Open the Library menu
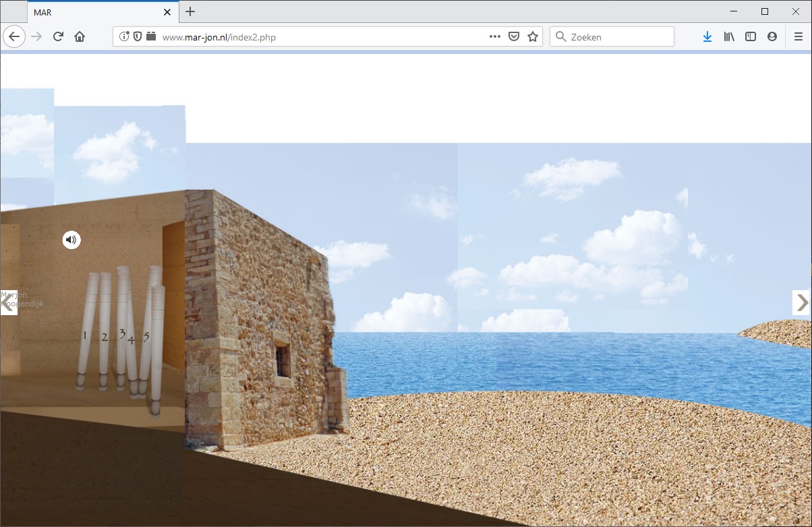The height and width of the screenshot is (527, 812). click(x=729, y=37)
